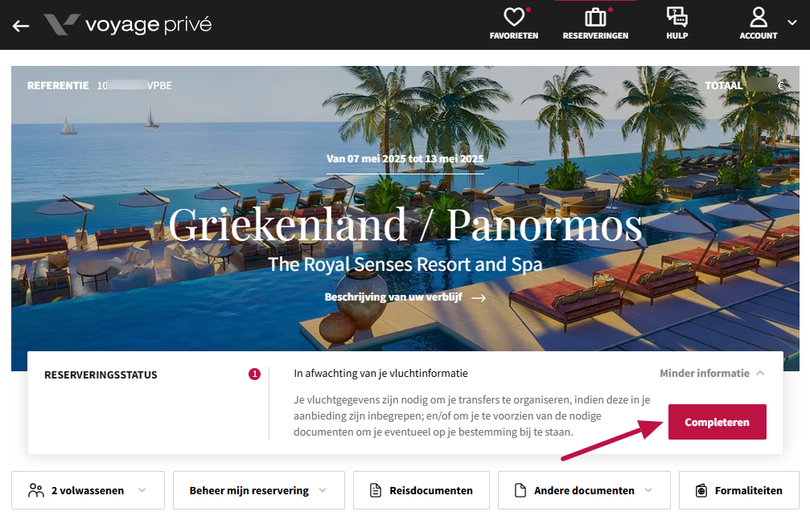This screenshot has height=532, width=810.
Task: Open Favorieten heart icon
Action: 514,17
